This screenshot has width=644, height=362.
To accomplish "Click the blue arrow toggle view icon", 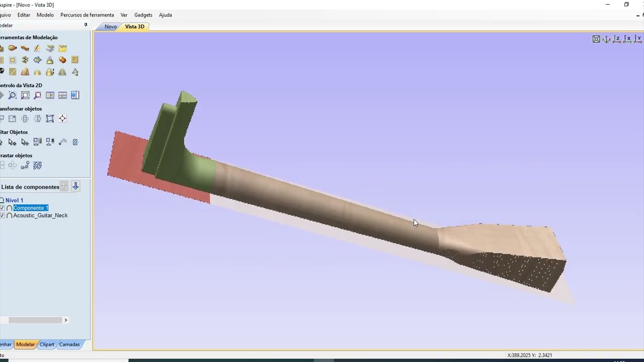I will pyautogui.click(x=75, y=95).
